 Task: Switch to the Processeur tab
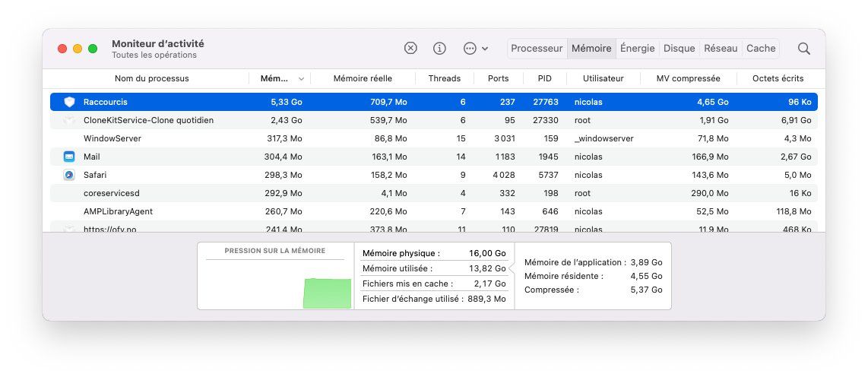click(x=537, y=48)
